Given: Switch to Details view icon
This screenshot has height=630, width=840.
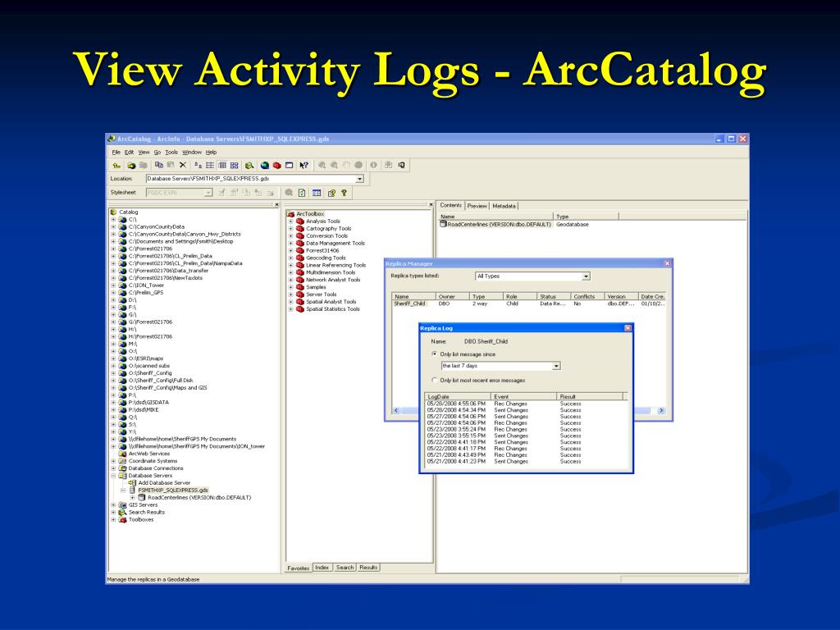Looking at the screenshot, I should pos(221,166).
